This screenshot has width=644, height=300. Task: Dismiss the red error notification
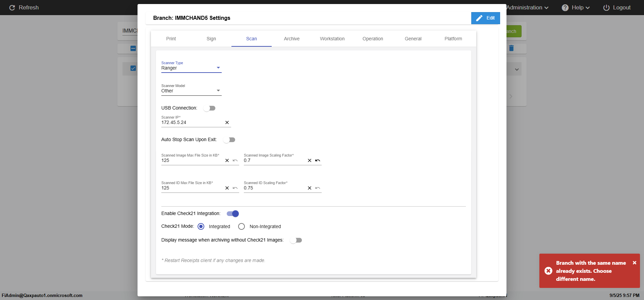pos(634,263)
